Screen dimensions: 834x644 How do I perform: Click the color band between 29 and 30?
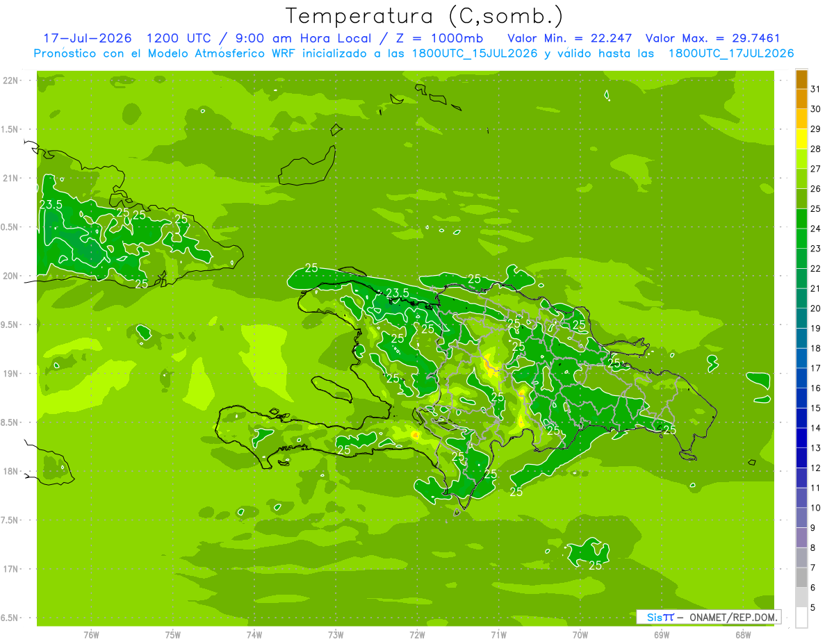pyautogui.click(x=801, y=119)
